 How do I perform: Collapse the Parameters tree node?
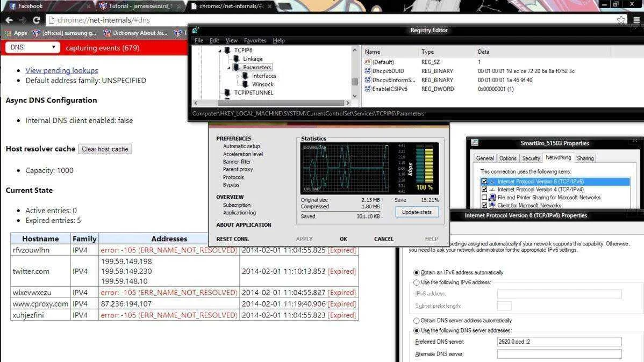point(229,68)
